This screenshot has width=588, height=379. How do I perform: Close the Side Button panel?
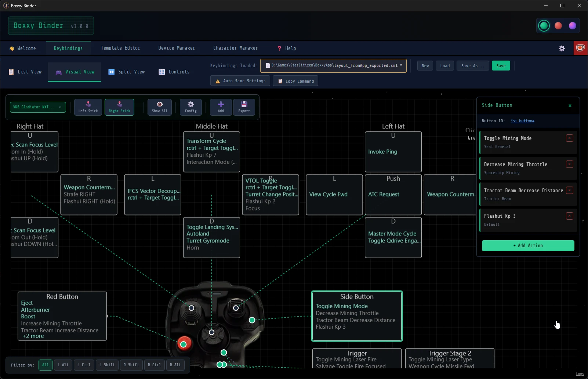pos(570,105)
